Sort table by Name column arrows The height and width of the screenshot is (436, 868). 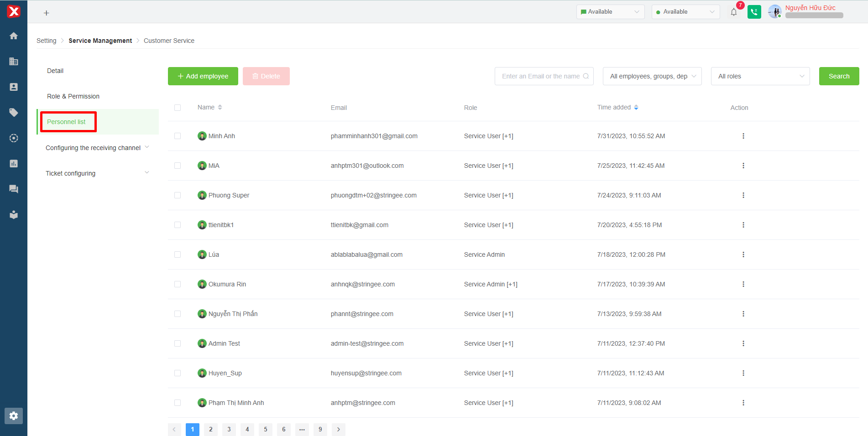pos(220,107)
